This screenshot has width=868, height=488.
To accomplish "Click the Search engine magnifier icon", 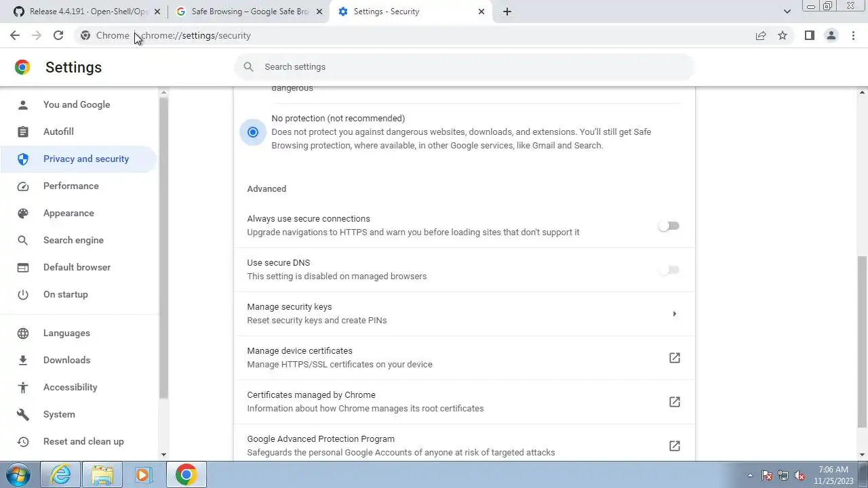I will 23,240.
